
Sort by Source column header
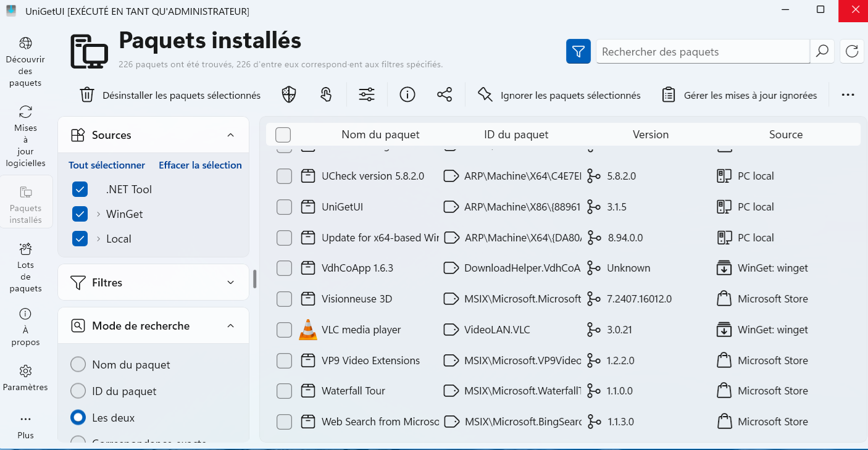point(786,135)
